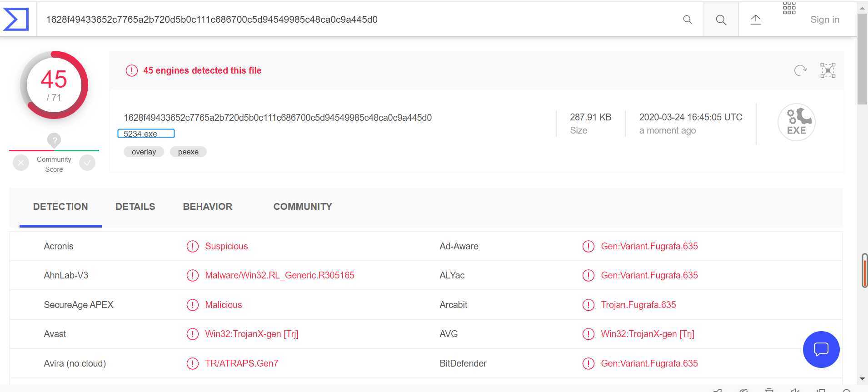Click the alert icon in AhnLab-V3 row

coord(193,275)
